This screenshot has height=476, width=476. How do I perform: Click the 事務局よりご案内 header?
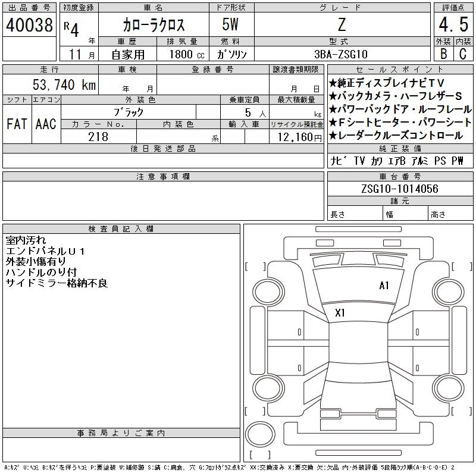pos(121,433)
